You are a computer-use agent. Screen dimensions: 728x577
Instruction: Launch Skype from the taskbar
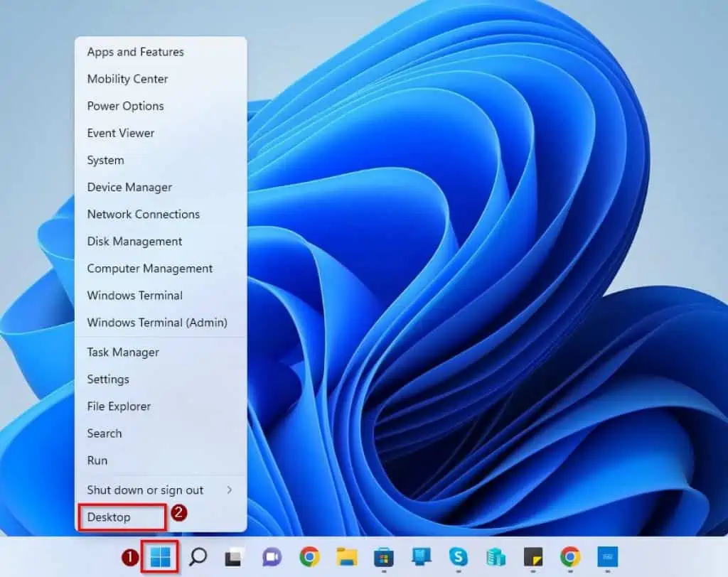459,556
